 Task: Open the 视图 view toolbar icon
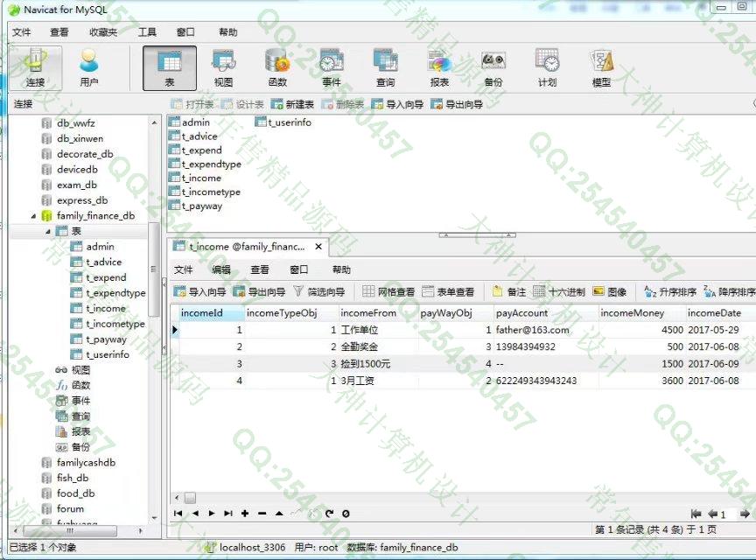pos(223,68)
